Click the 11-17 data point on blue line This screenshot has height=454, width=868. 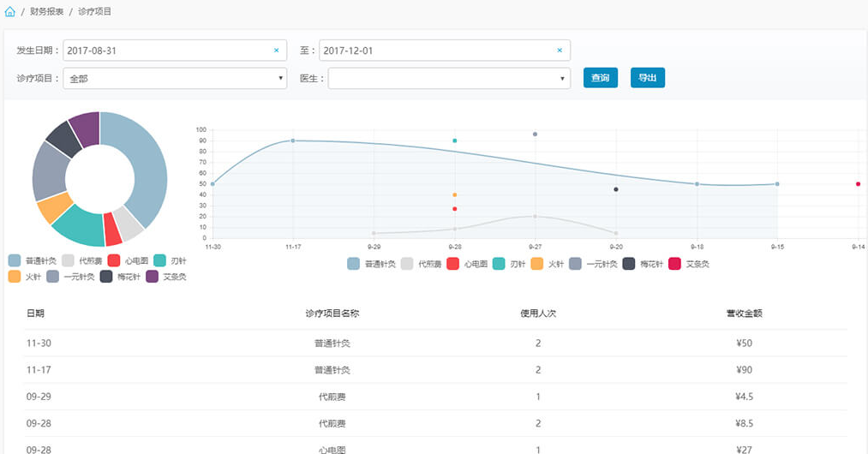click(293, 140)
